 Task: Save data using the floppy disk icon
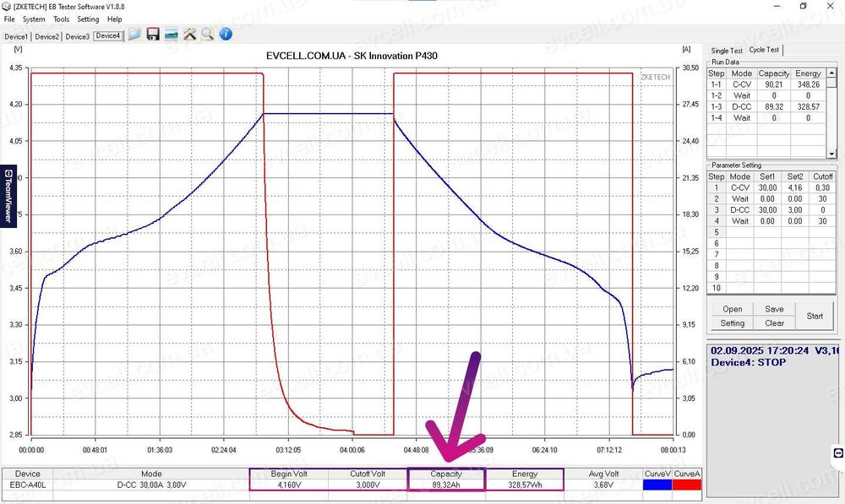point(153,35)
